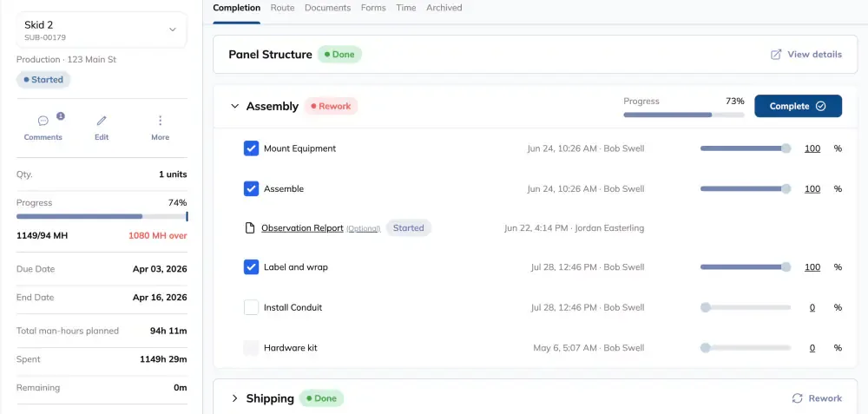Click the Assembly 73% progress bar
The image size is (868, 414).
[x=684, y=115]
